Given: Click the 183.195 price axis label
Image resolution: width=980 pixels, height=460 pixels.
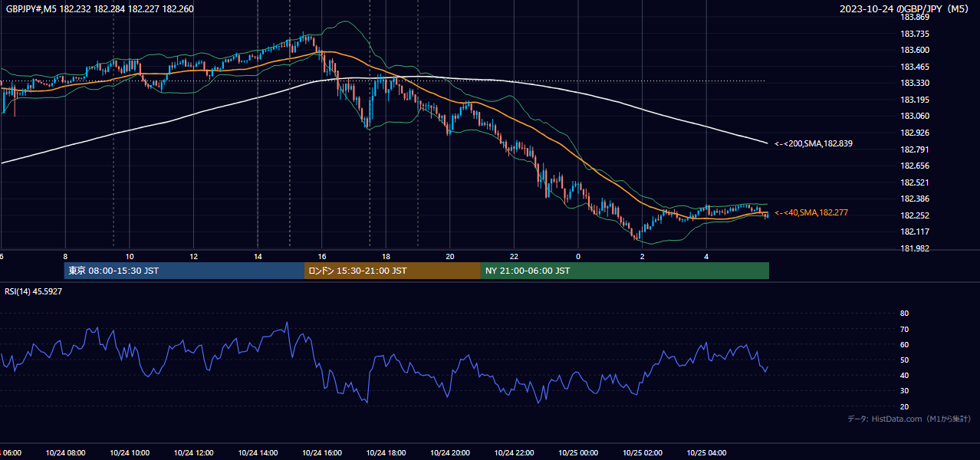Looking at the screenshot, I should (914, 100).
